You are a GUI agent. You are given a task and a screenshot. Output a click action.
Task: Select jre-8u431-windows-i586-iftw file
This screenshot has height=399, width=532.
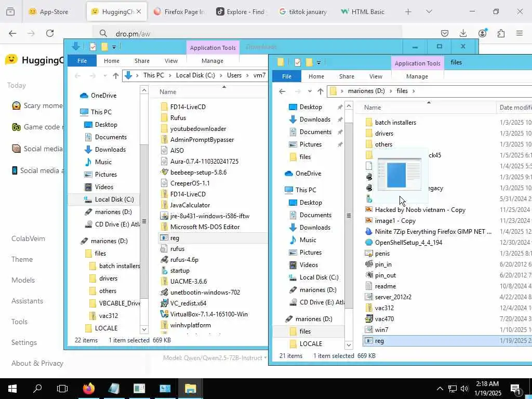click(x=209, y=216)
